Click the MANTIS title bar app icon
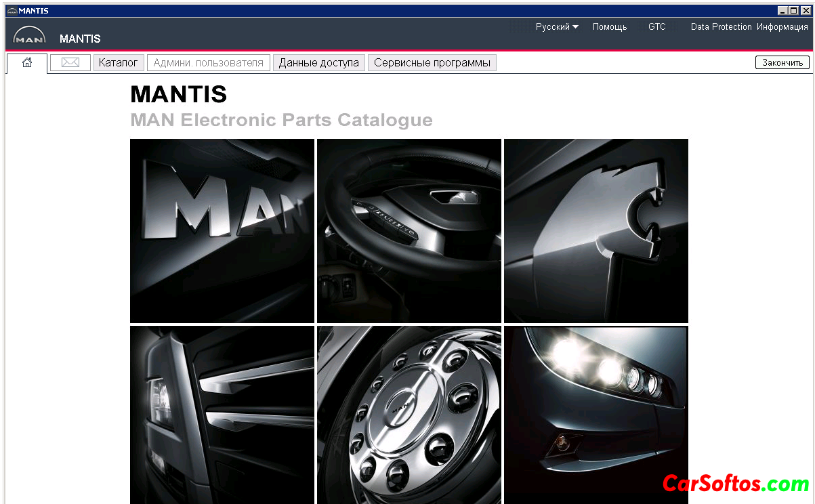 click(12, 11)
